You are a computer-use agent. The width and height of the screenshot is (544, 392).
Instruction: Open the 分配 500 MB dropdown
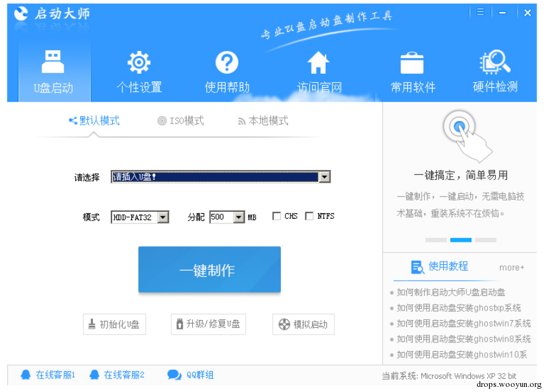tap(238, 217)
